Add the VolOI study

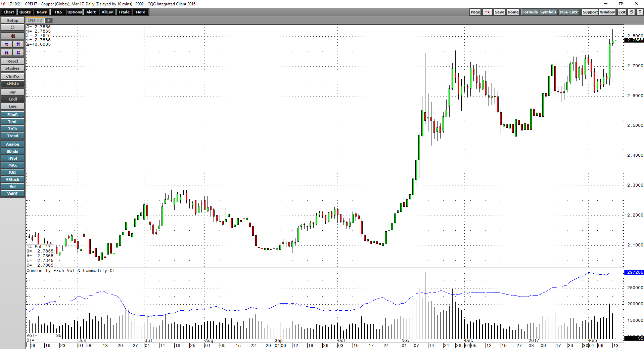click(x=12, y=194)
